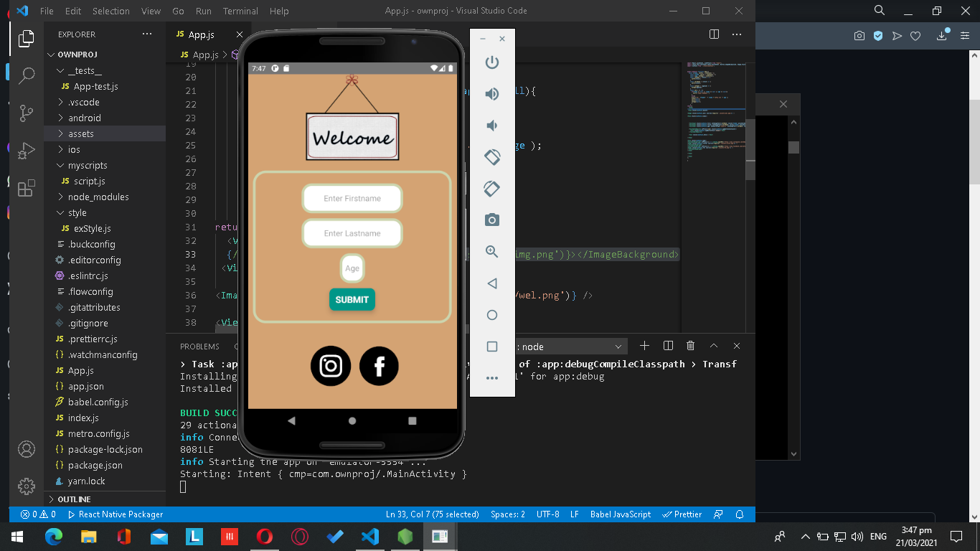This screenshot has width=980, height=551.
Task: Lower volume with emulator volume-down icon
Action: 492,126
